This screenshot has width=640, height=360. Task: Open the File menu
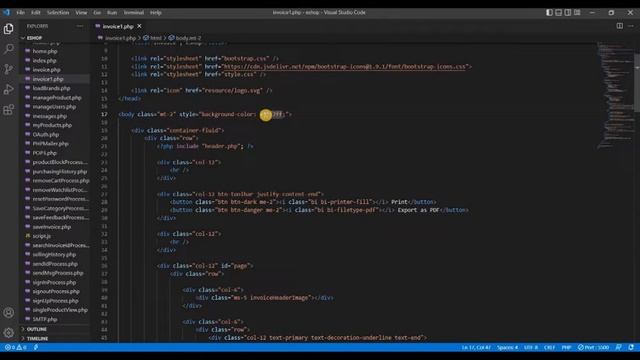coord(20,13)
